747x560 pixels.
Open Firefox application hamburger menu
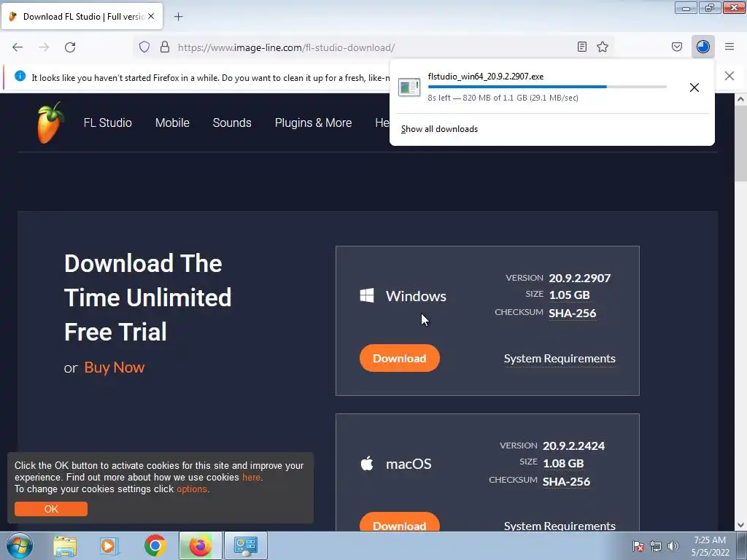pos(729,47)
